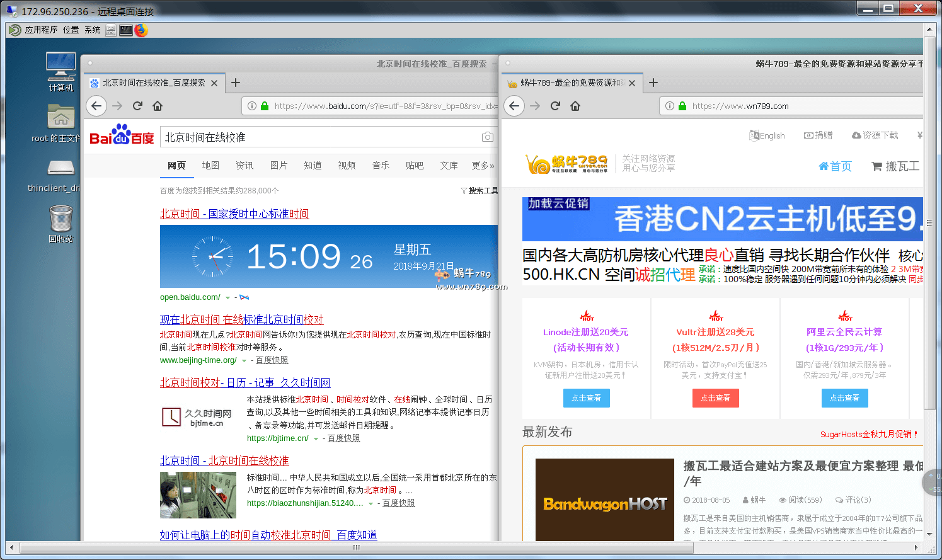The width and height of the screenshot is (942, 560).
Task: Click home button in Baidu browser window
Action: coord(158,106)
